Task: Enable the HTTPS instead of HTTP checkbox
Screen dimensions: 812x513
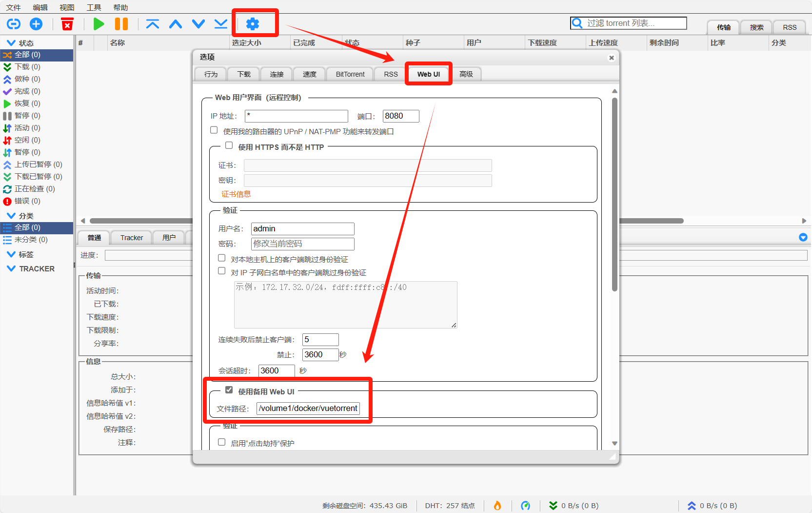Action: pyautogui.click(x=229, y=145)
